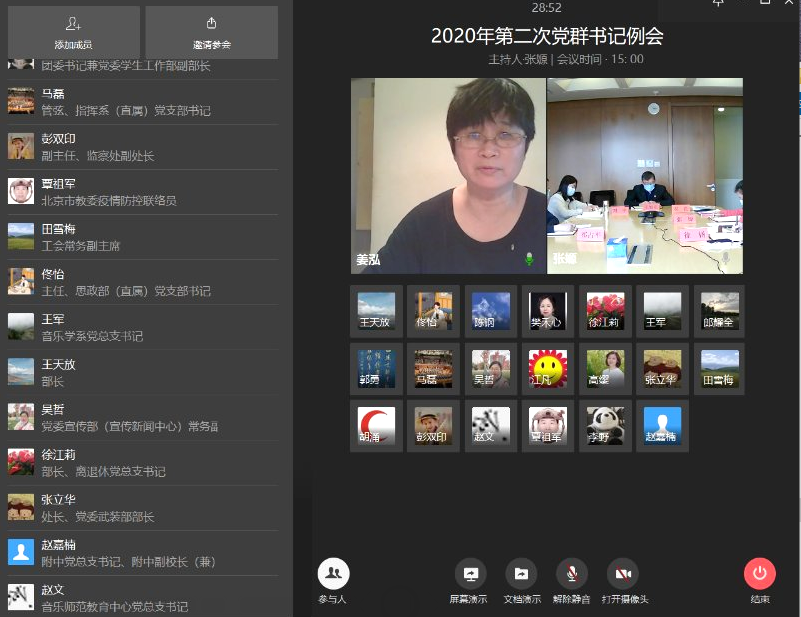Click 吴哲's avatar in member list
The image size is (801, 617).
tap(21, 417)
